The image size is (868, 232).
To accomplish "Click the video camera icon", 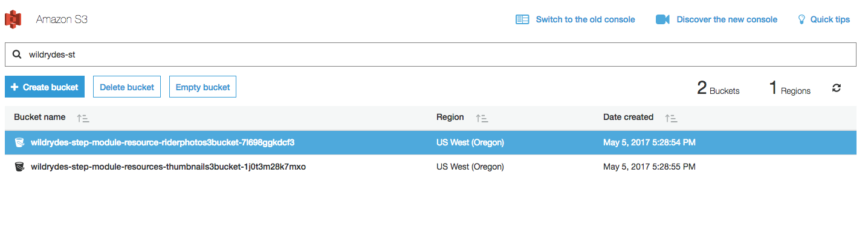I will 662,19.
